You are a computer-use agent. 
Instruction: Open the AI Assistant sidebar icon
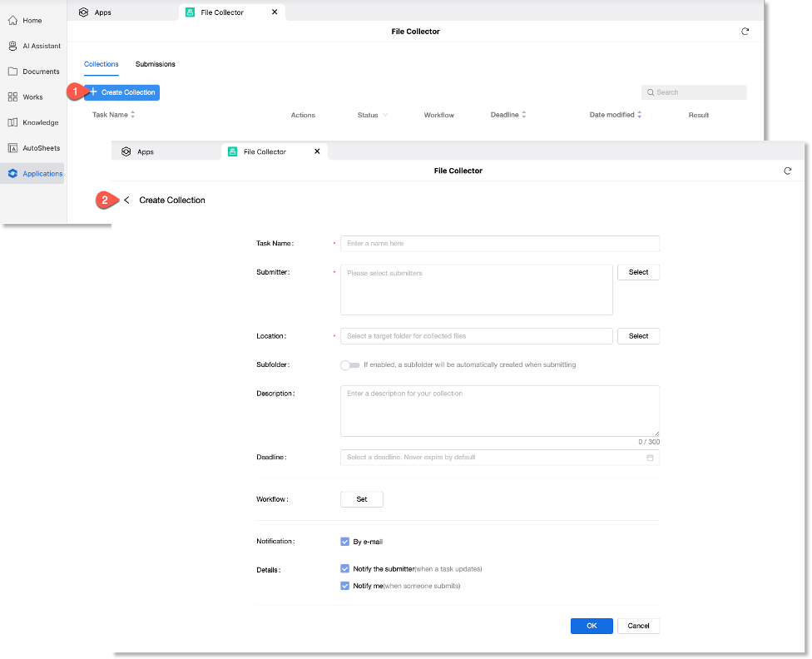(12, 46)
